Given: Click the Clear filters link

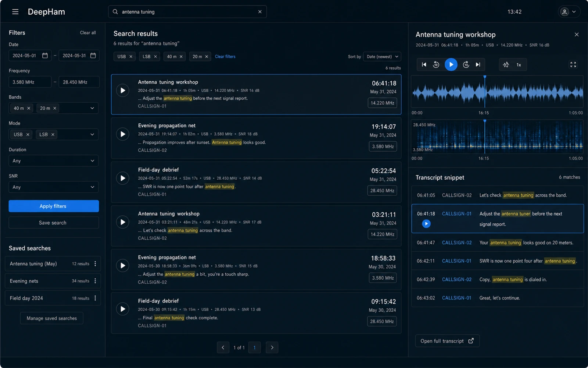Looking at the screenshot, I should tap(225, 57).
